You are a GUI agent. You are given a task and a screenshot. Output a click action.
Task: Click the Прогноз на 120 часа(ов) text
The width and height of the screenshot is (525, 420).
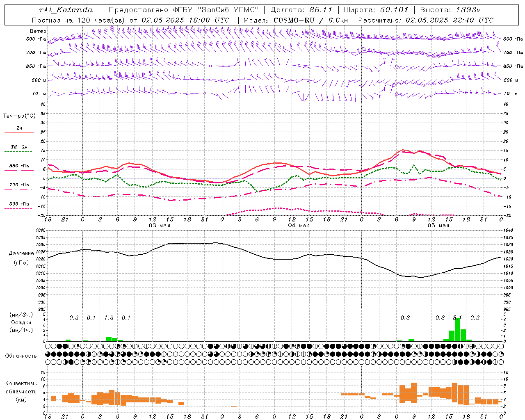click(x=79, y=20)
